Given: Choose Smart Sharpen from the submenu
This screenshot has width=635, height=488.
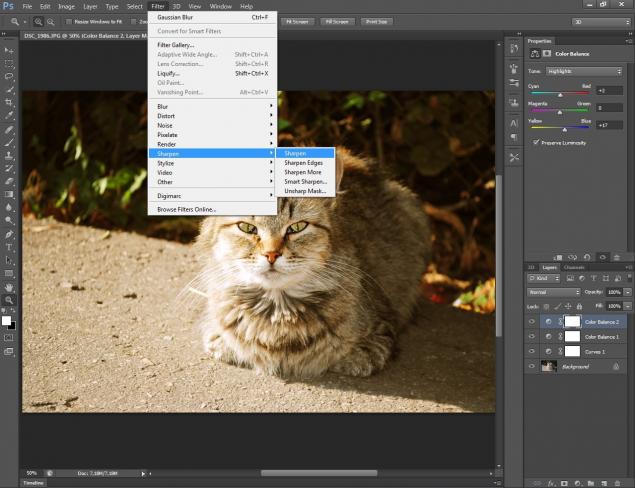Looking at the screenshot, I should tap(305, 181).
